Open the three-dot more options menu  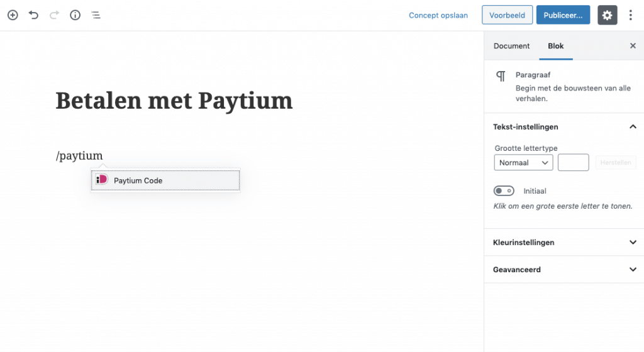(631, 15)
